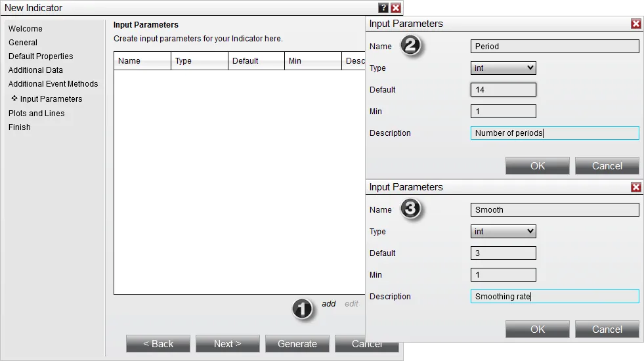Click the edit parameter link
Screen dimensions: 644x361
pos(352,304)
